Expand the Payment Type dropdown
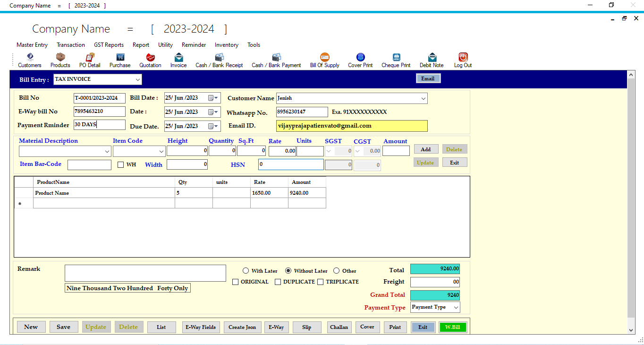 point(455,307)
